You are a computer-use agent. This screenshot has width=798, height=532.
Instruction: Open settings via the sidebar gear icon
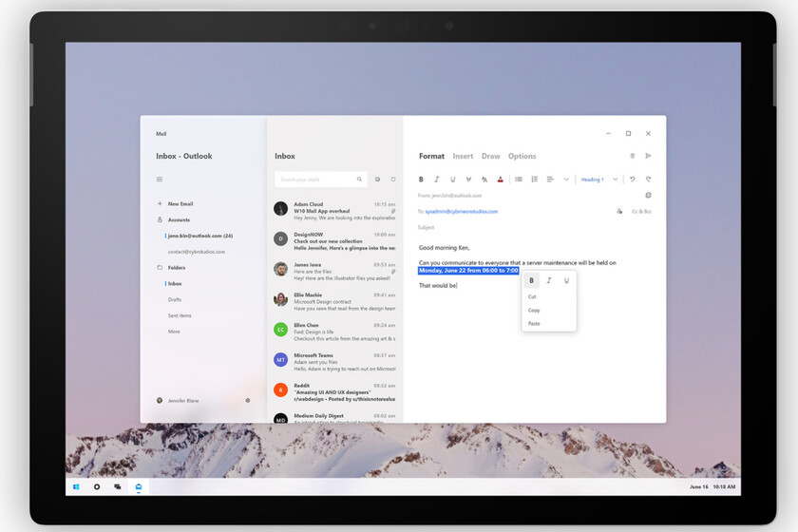[x=248, y=401]
